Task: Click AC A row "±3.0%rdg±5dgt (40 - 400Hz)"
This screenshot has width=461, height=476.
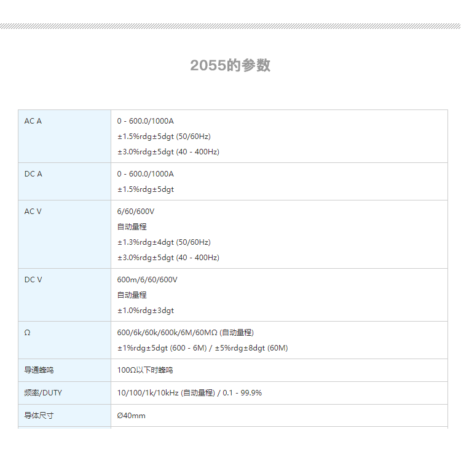Action: point(168,152)
